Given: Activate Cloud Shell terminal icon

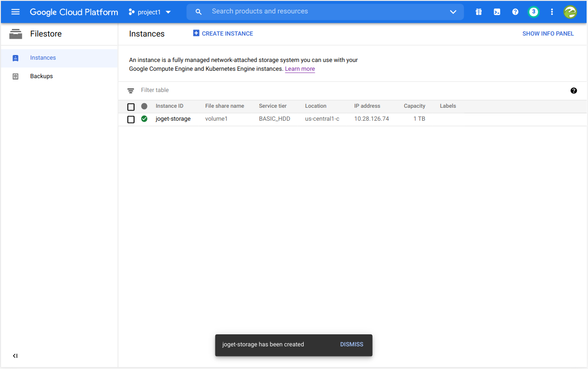Looking at the screenshot, I should [x=497, y=12].
